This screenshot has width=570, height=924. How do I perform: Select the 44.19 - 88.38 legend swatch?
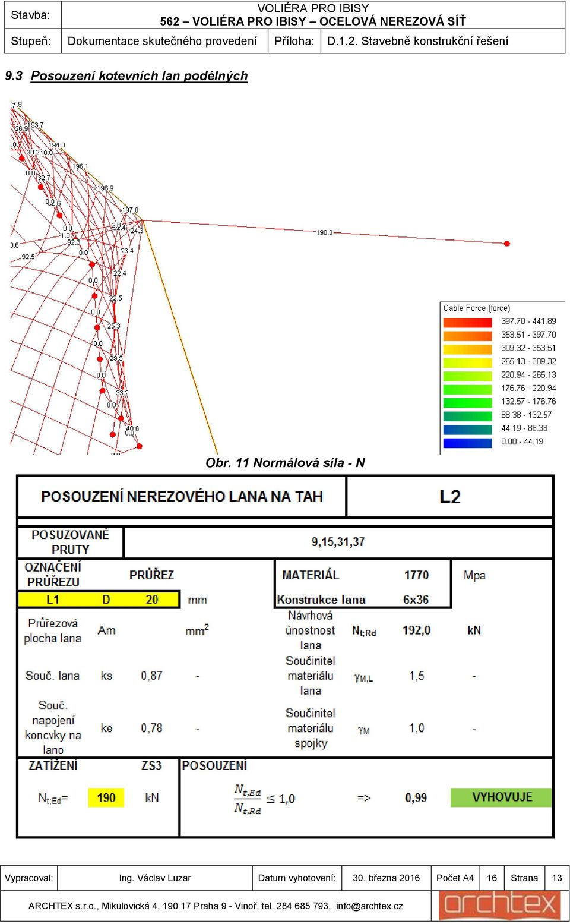(x=468, y=429)
